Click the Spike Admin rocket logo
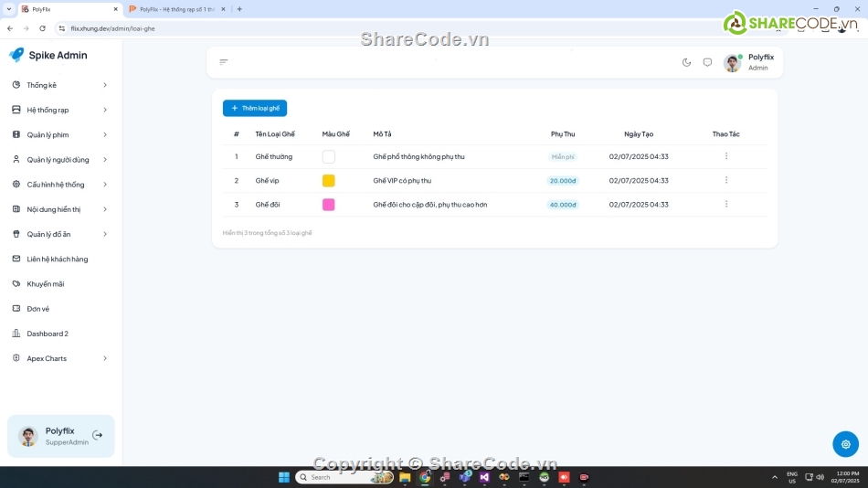The width and height of the screenshot is (868, 488). click(x=16, y=54)
